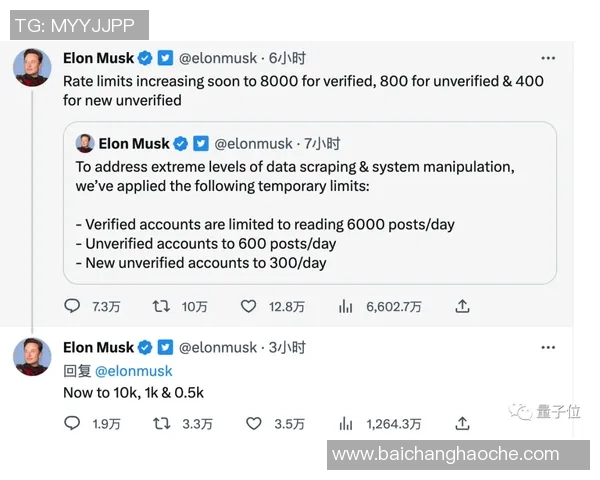Viewport: 600px width, 480px height.
Task: Open the quoted tweet about temporary limits
Action: tap(314, 213)
